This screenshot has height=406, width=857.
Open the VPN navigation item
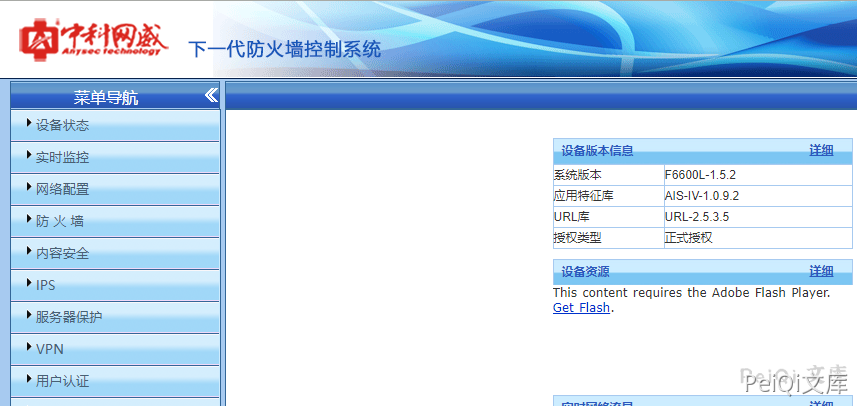click(x=49, y=349)
